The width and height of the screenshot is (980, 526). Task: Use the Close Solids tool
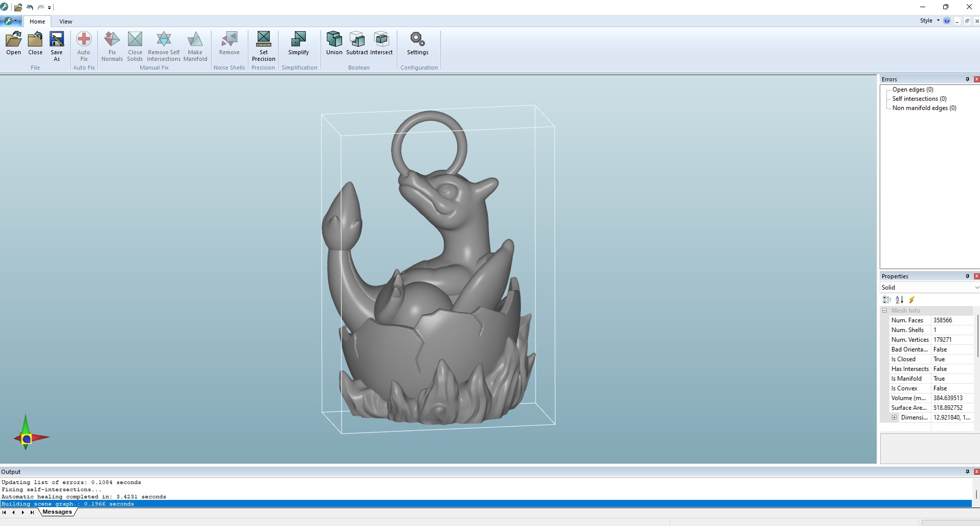pos(135,47)
